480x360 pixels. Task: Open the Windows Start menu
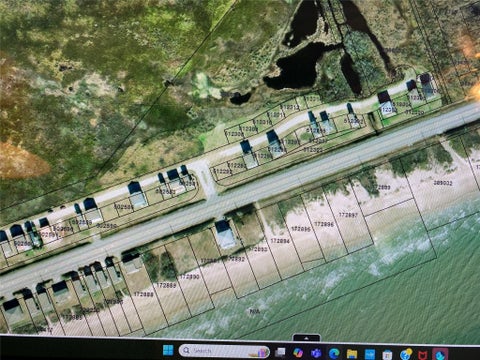[168, 350]
